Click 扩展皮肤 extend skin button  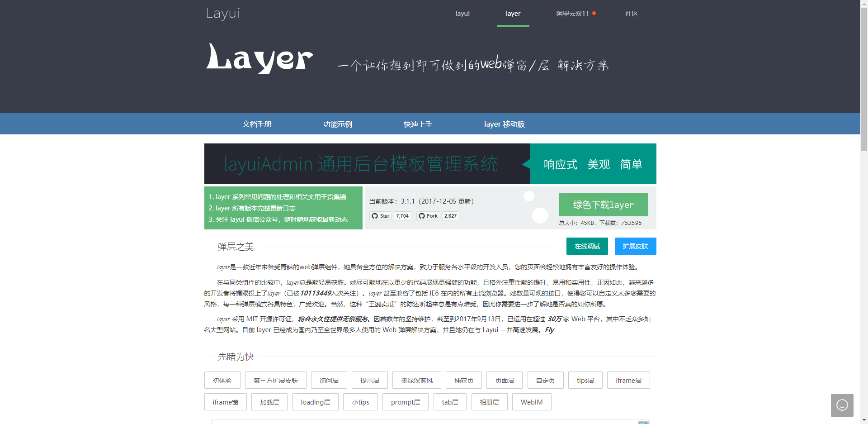coord(636,246)
